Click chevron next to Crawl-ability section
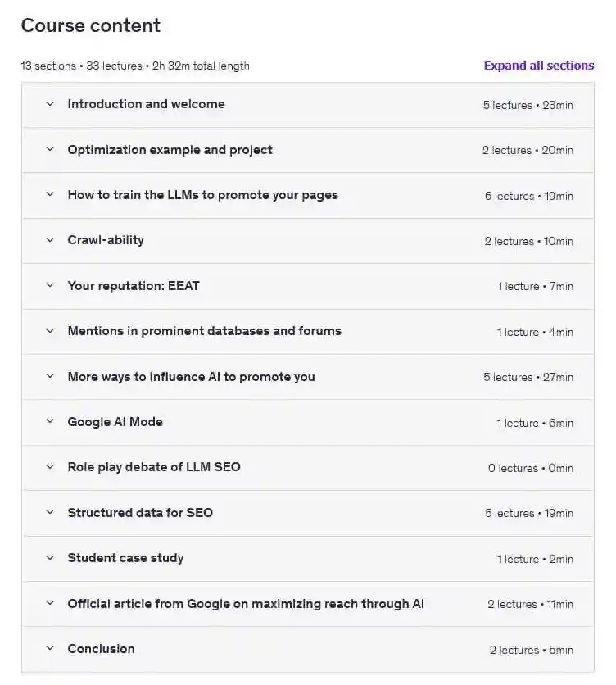Screen dimensions: 616x685 [50, 240]
